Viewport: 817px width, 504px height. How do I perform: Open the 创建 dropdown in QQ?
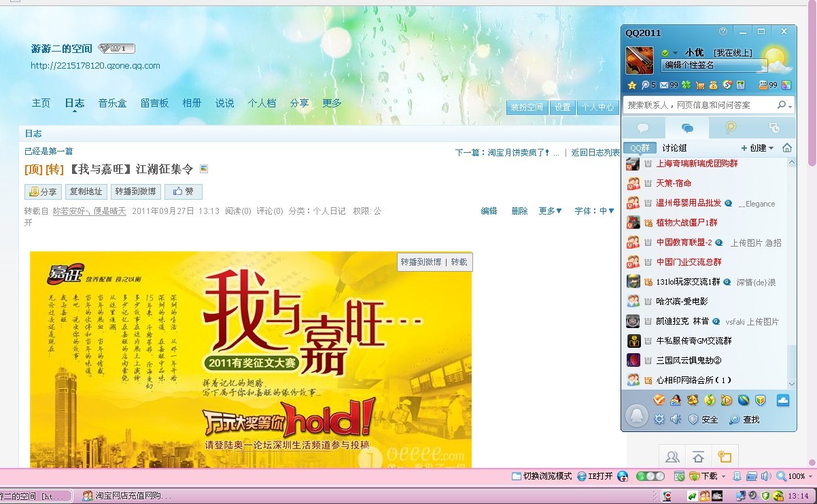click(757, 148)
